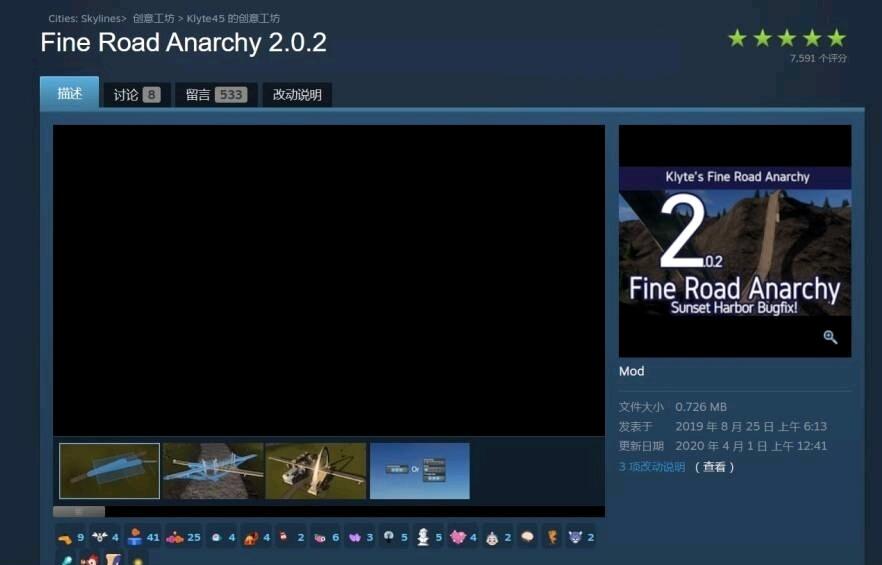
Task: Click the Mod tag label
Action: (632, 371)
